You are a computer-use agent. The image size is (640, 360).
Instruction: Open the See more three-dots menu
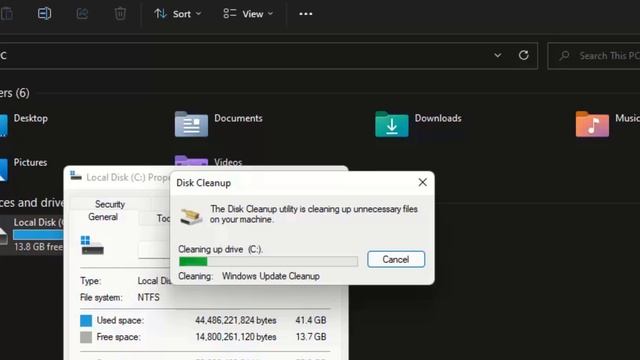point(305,14)
